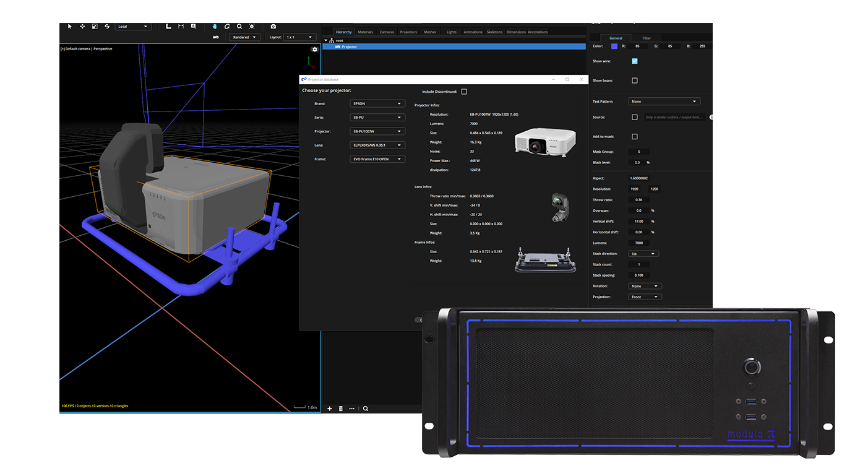Click the distance dimension tool icon
The height and width of the screenshot is (476, 868).
click(181, 27)
